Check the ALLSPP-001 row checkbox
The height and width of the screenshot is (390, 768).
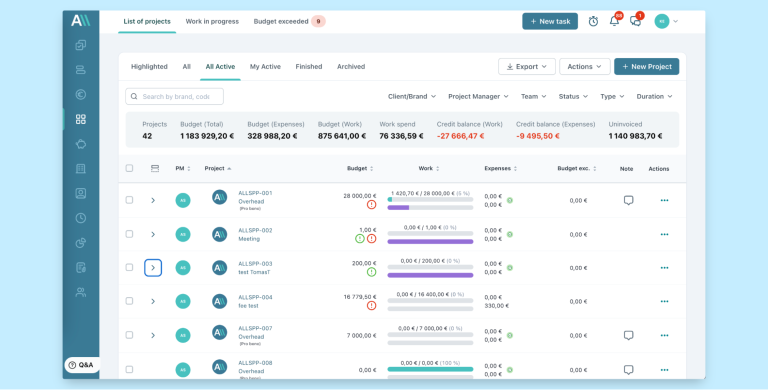pyautogui.click(x=129, y=200)
